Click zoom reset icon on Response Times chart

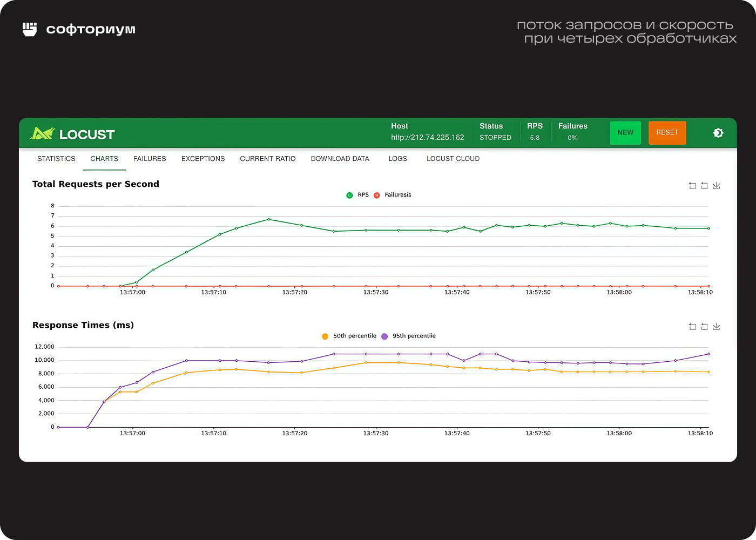pyautogui.click(x=704, y=327)
